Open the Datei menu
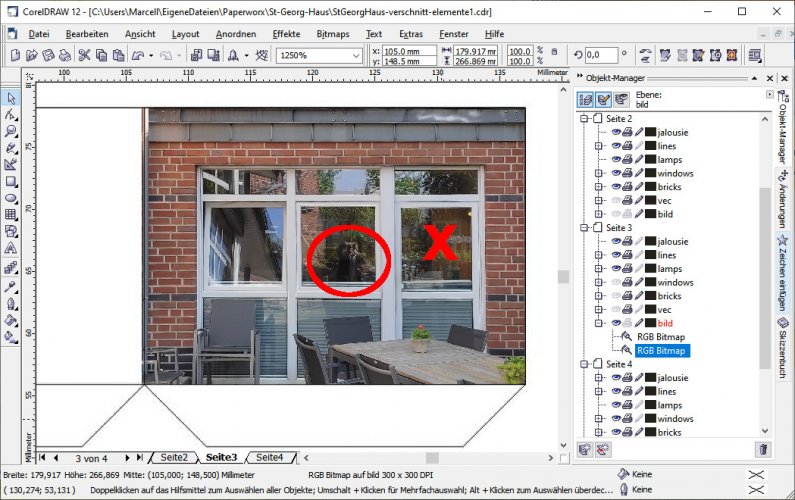 (39, 34)
